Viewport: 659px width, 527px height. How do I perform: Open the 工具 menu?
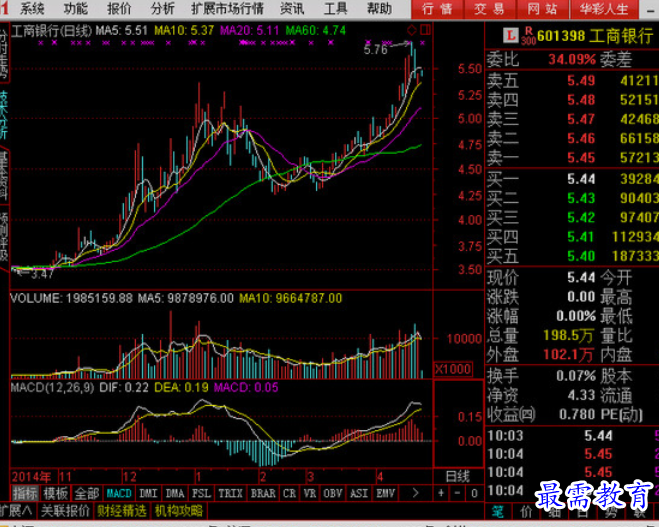335,8
